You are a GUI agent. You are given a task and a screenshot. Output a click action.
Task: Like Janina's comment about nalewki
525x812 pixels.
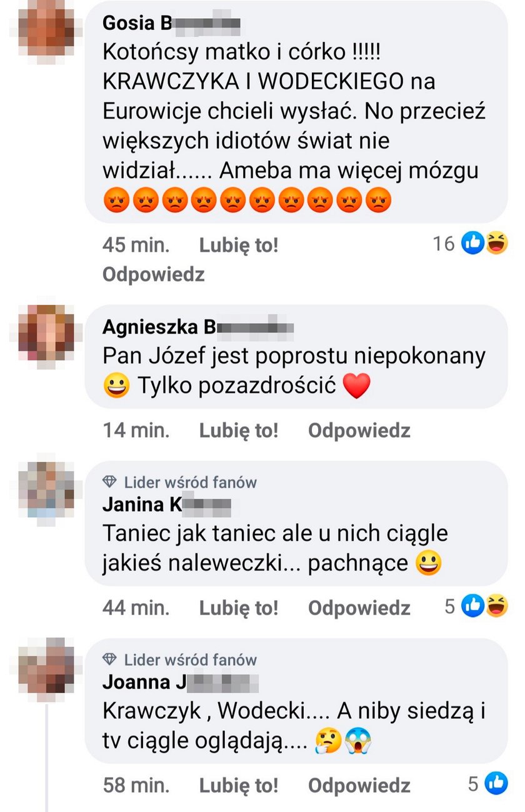pos(239,608)
